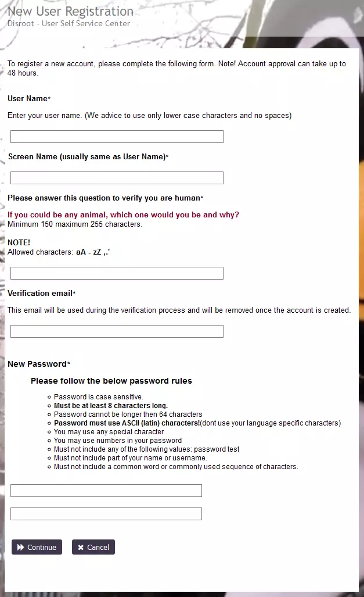364x597 pixels.
Task: Click the User Name input field
Action: tap(116, 136)
